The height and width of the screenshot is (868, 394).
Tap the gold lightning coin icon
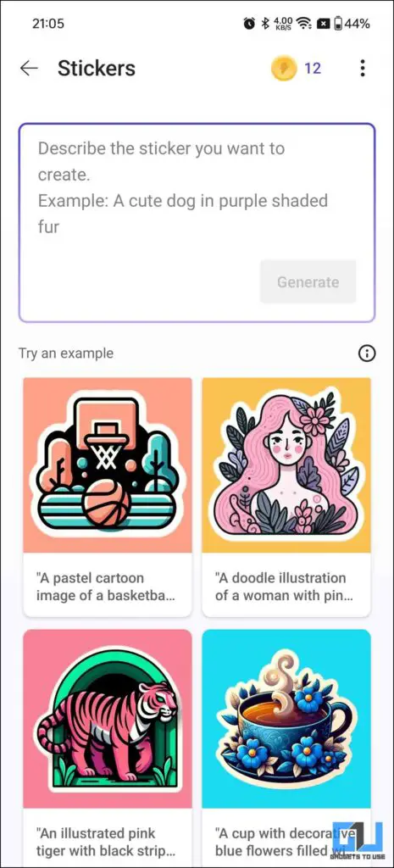283,68
